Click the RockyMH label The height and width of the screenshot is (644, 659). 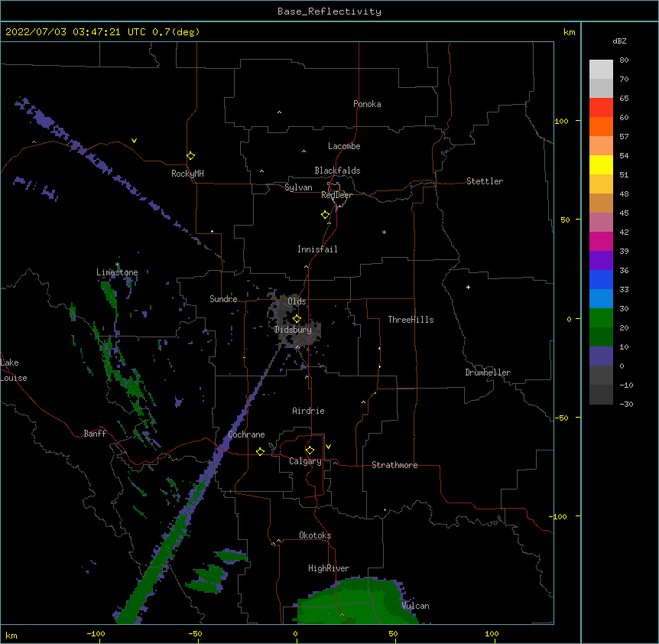click(x=187, y=174)
